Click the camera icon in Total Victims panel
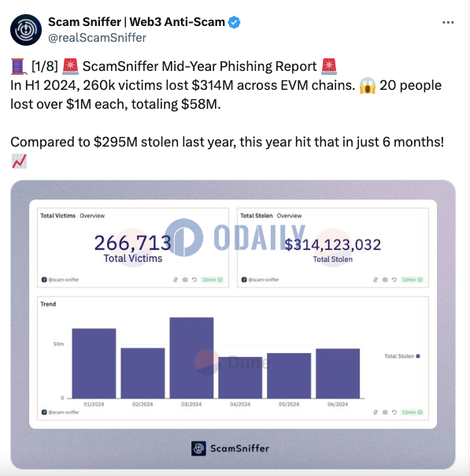The width and height of the screenshot is (470, 476). (x=185, y=280)
